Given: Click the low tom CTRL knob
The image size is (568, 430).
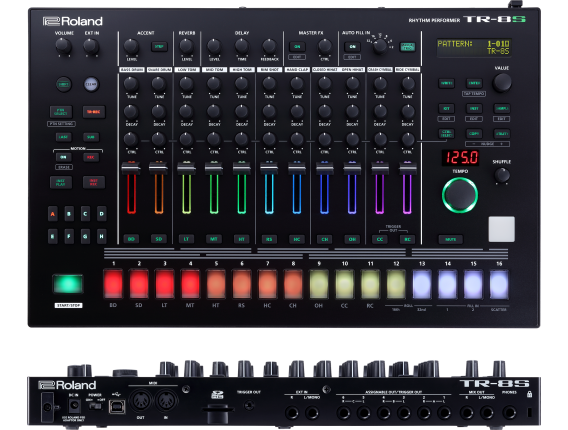Looking at the screenshot, I should (x=187, y=139).
